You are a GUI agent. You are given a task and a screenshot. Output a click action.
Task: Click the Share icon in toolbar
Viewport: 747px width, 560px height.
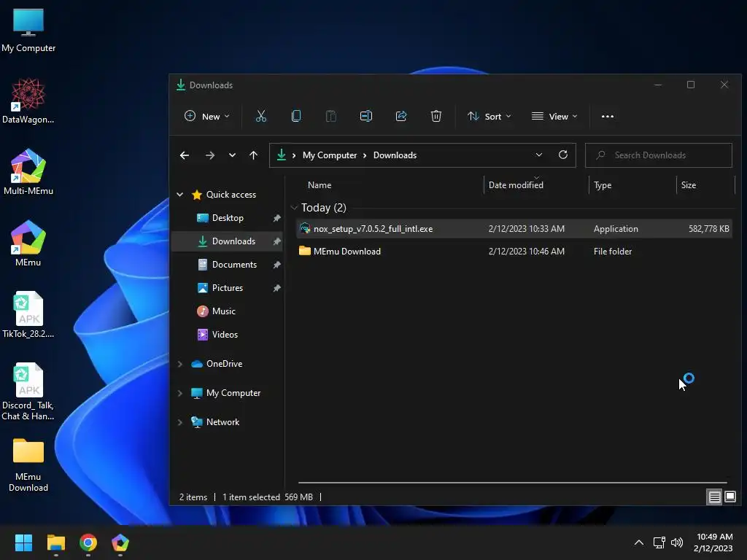[401, 116]
